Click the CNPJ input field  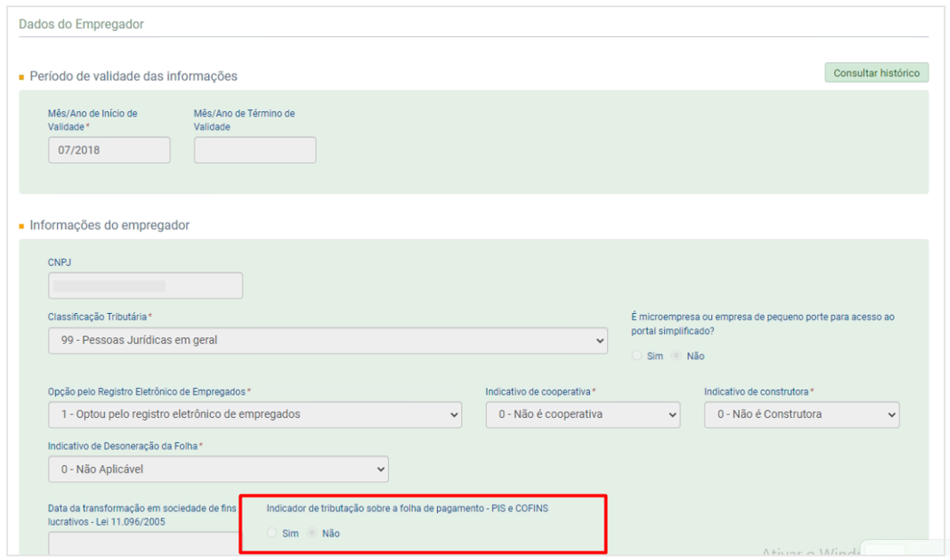(145, 285)
